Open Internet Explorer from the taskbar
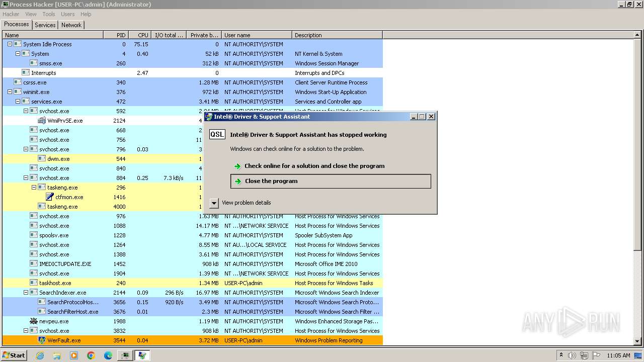Screen dimensions: 644x362 pos(40,355)
